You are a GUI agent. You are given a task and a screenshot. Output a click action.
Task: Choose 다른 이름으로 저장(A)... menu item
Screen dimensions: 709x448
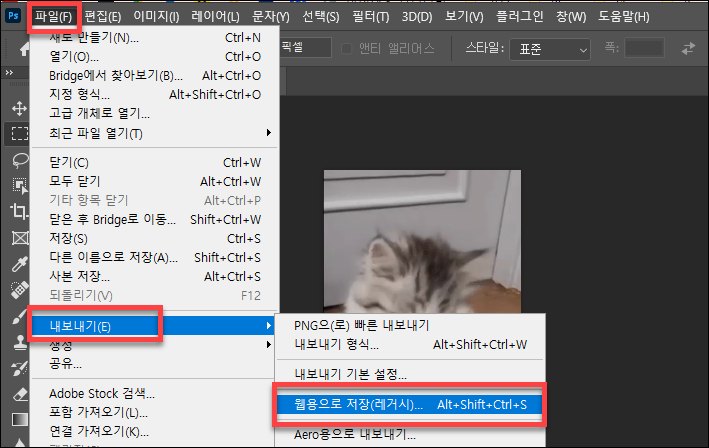155,258
